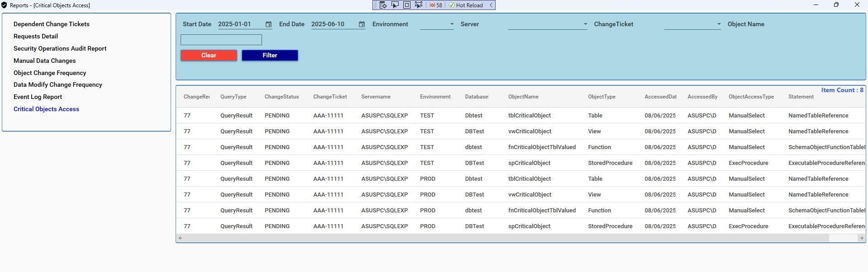Image resolution: width=868 pixels, height=272 pixels.
Task: Click the Hot Reload status indicator
Action: pyautogui.click(x=466, y=5)
